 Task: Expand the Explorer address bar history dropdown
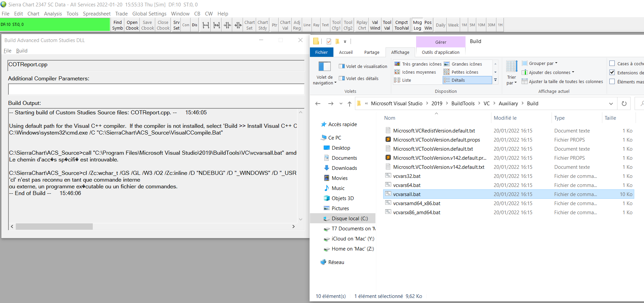point(611,104)
